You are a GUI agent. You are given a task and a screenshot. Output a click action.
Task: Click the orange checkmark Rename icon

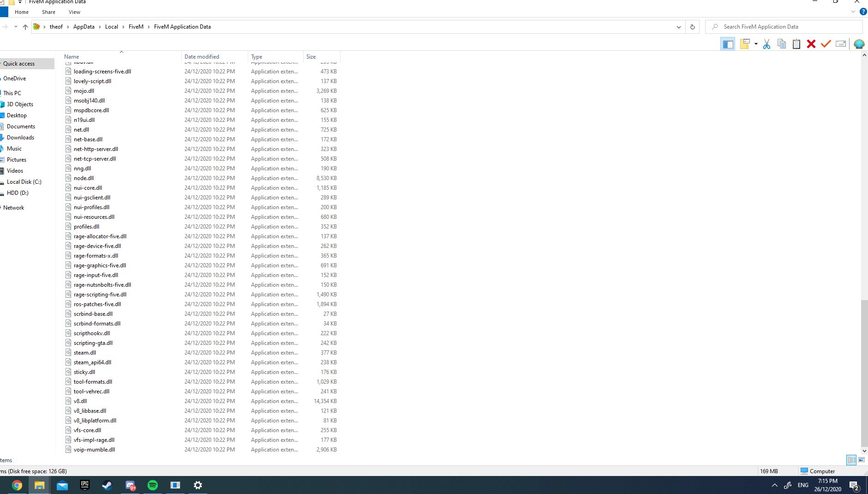tap(826, 44)
